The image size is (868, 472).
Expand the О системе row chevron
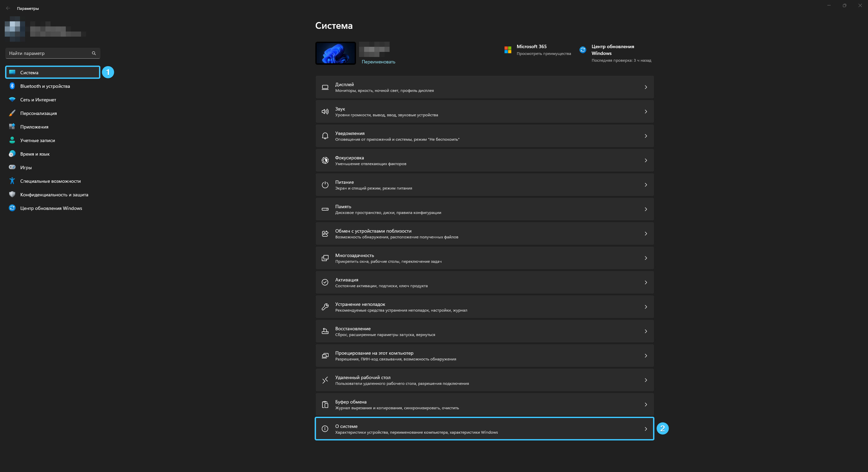646,429
